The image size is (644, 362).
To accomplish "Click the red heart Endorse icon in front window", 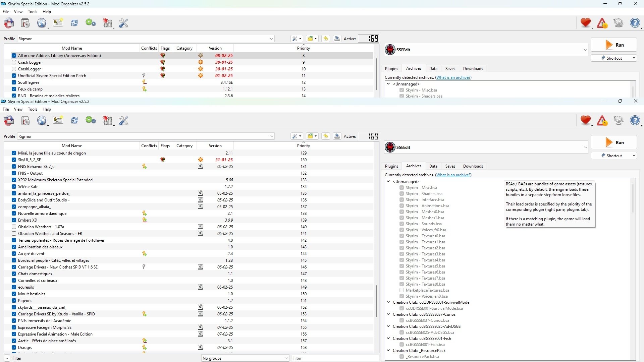I will click(x=586, y=120).
